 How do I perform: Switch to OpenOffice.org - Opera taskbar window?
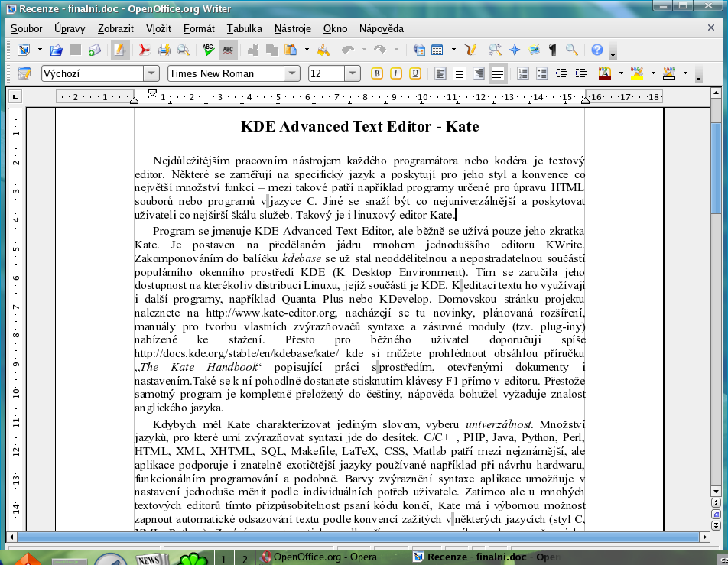320,557
